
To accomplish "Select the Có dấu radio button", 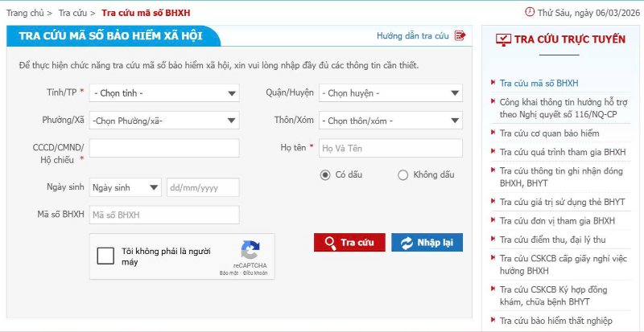I will click(325, 175).
